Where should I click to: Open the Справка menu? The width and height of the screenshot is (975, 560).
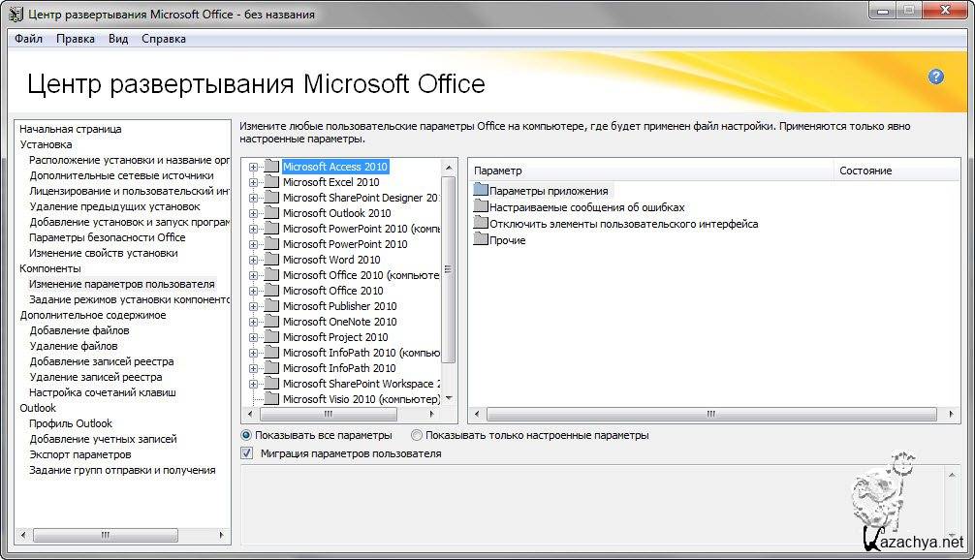[x=163, y=39]
